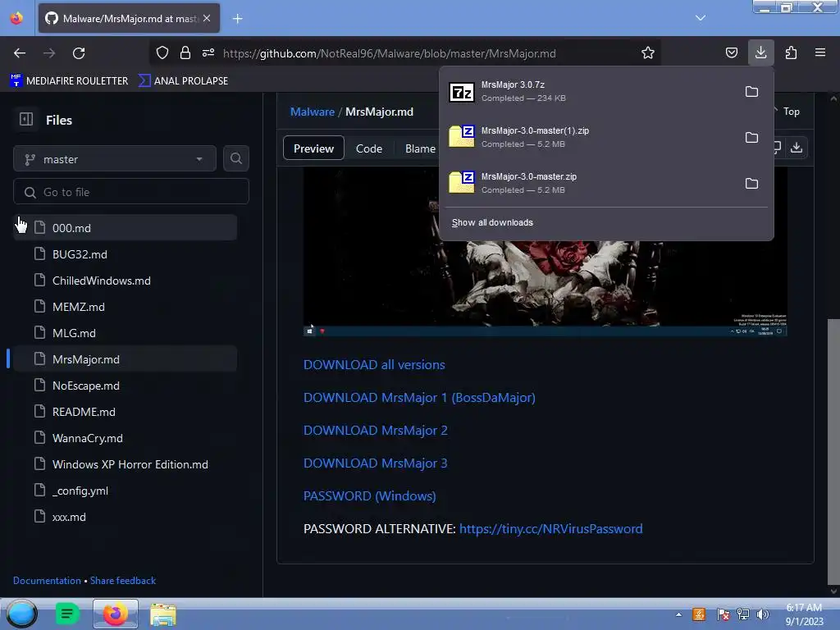840x630 pixels.
Task: Click Show all downloads
Action: 492,222
